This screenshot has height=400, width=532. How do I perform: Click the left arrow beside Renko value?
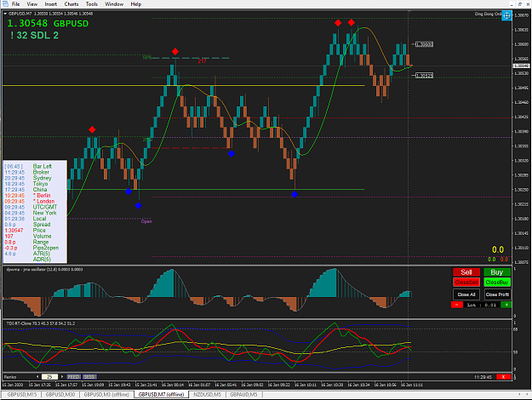click(37, 376)
